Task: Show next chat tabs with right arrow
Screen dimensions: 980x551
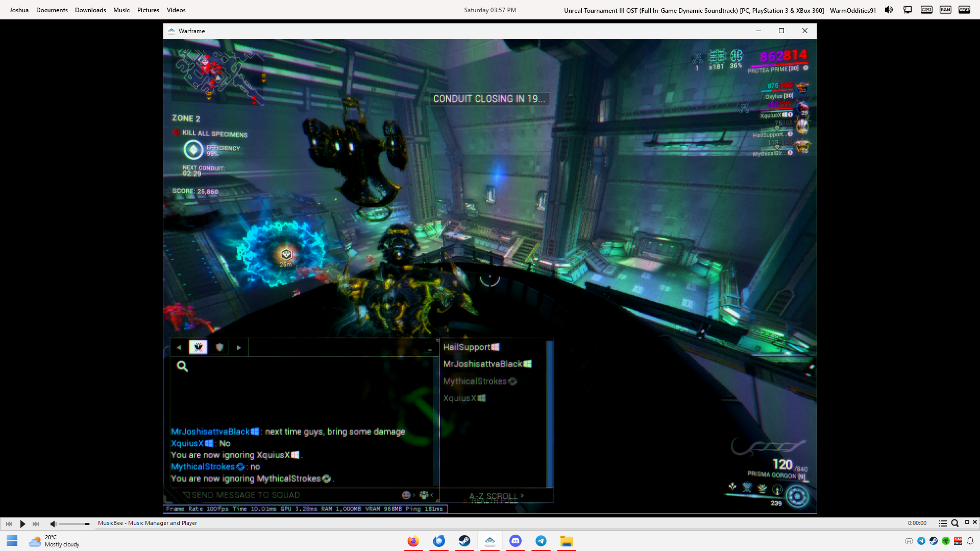Action: (238, 347)
